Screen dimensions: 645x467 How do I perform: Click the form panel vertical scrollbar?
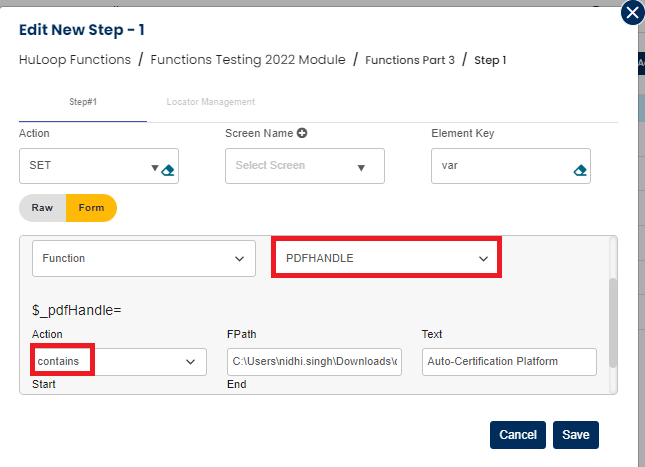click(612, 320)
